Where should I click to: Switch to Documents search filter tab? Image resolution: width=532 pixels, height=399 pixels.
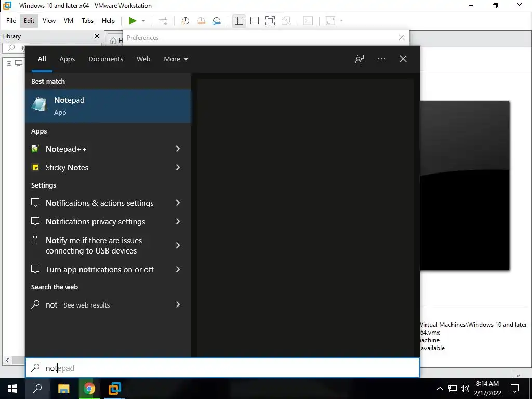click(x=105, y=59)
